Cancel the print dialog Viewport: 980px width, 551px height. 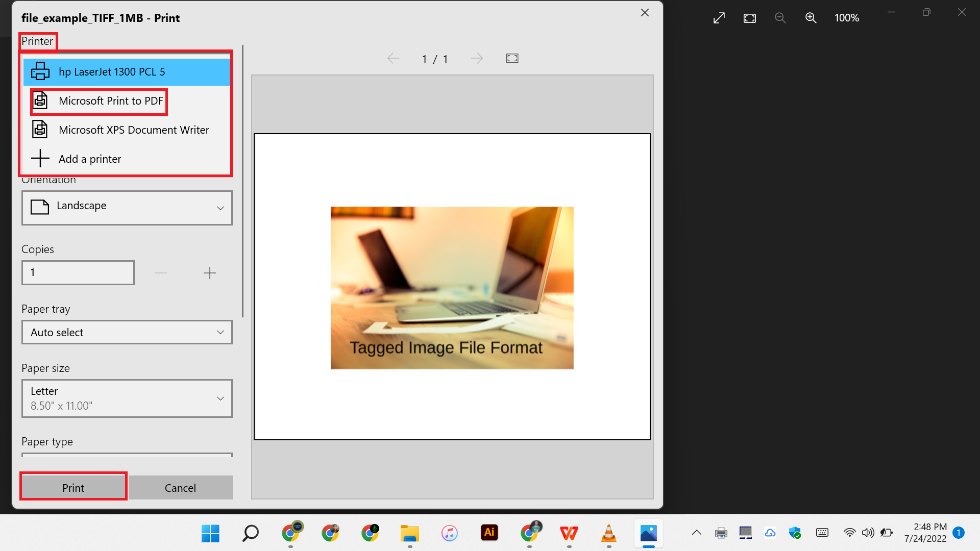click(x=180, y=487)
